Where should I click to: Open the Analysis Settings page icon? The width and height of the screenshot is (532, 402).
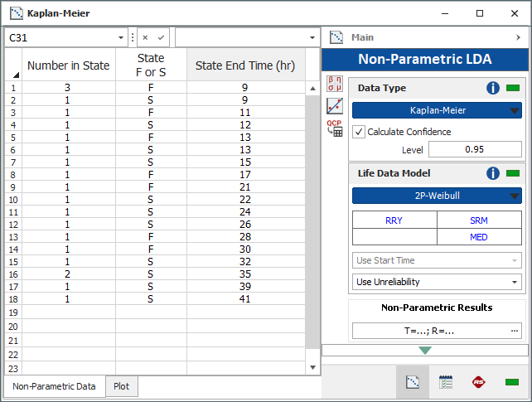(446, 382)
